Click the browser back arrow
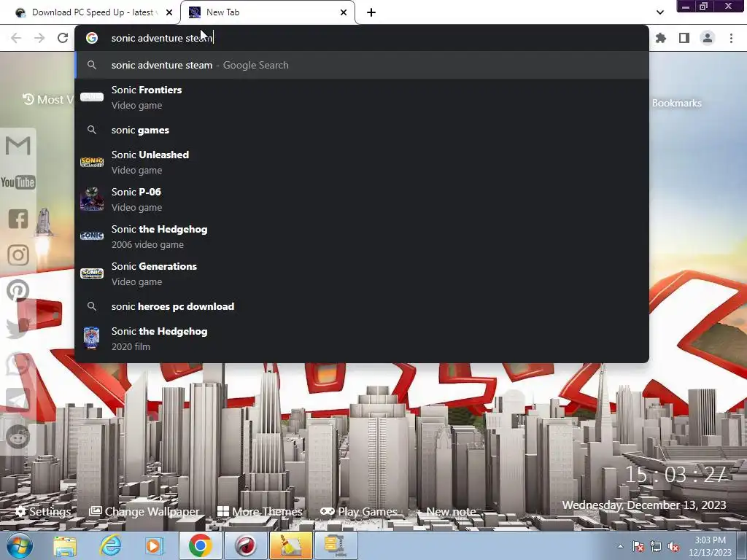747x560 pixels. click(16, 38)
